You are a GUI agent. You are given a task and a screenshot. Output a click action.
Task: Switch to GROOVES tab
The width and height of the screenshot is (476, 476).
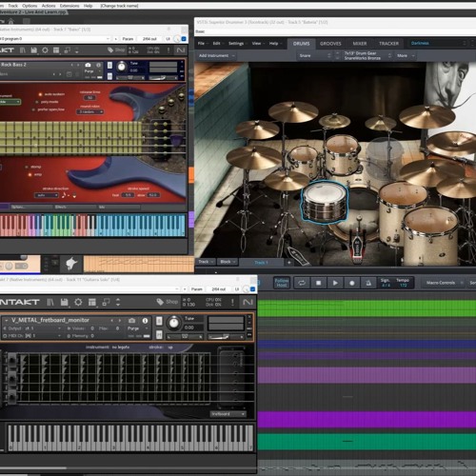tap(330, 44)
